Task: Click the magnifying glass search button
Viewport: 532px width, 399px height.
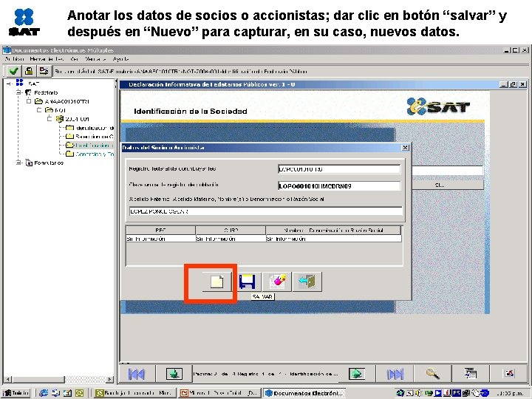Action: coord(432,374)
